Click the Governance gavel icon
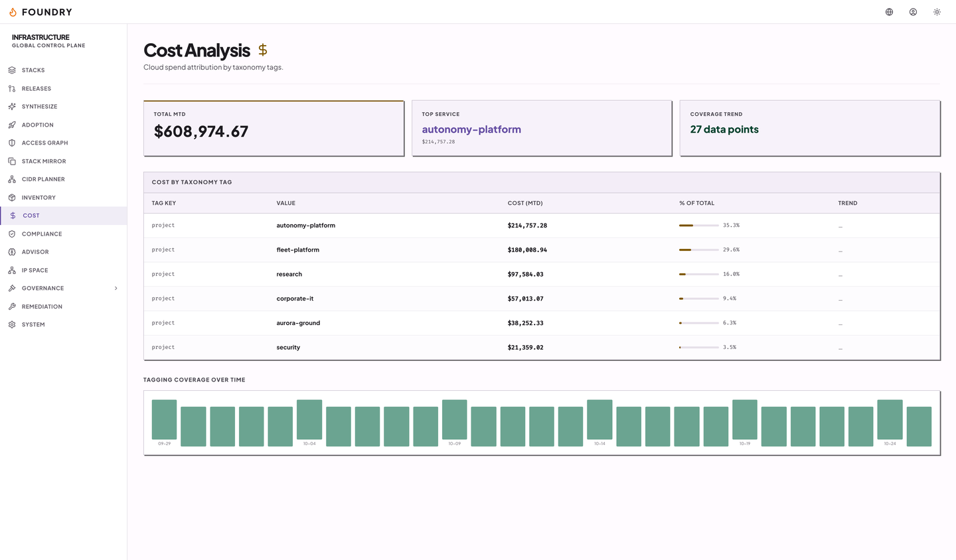The image size is (956, 560). point(12,289)
